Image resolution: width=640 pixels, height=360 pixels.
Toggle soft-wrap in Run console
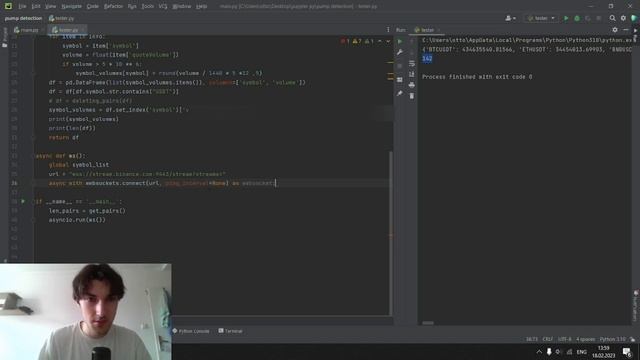point(411,63)
